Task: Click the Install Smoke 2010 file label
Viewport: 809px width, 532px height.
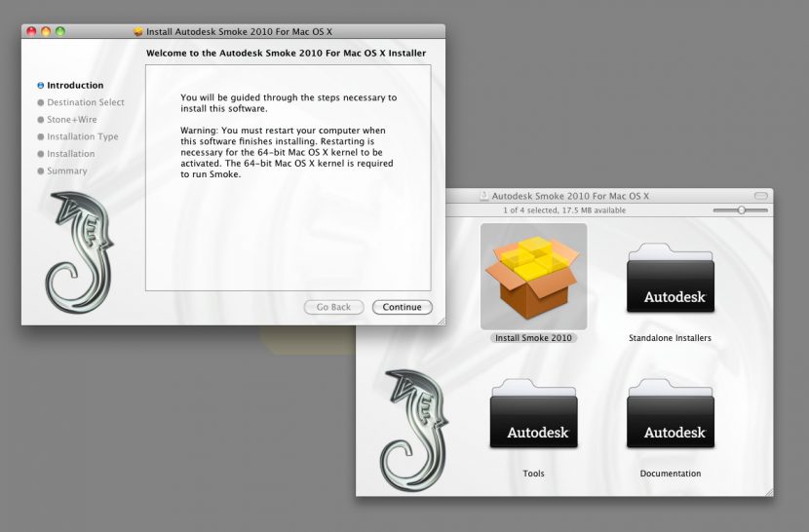Action: click(x=533, y=338)
